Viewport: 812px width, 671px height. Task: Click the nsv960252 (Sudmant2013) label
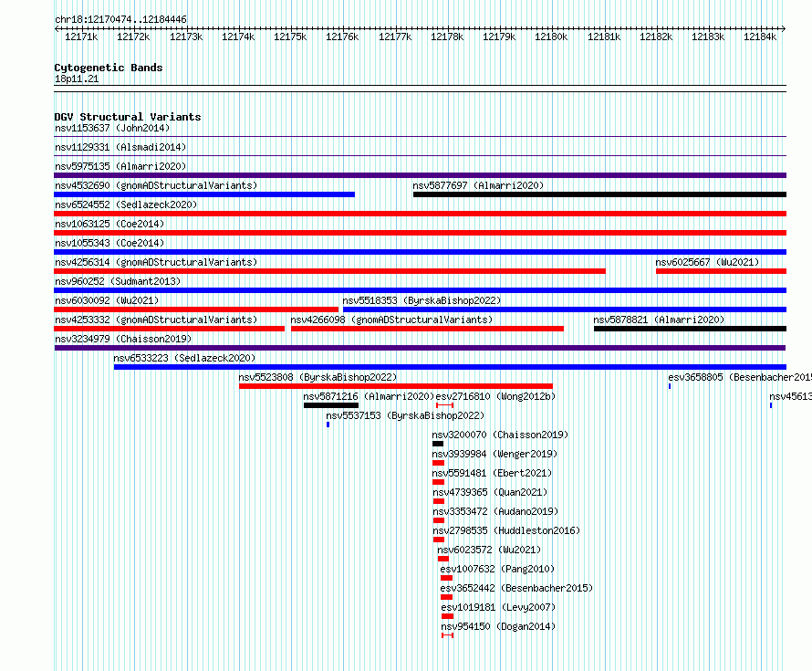(x=118, y=281)
